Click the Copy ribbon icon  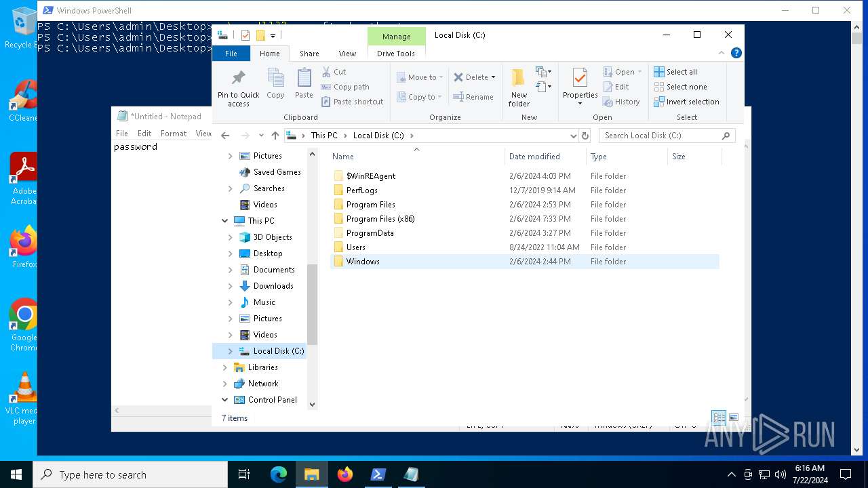click(275, 83)
